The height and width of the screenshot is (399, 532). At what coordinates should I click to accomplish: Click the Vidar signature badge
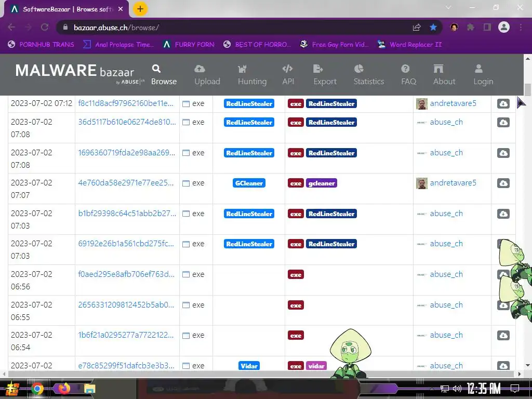(249, 366)
